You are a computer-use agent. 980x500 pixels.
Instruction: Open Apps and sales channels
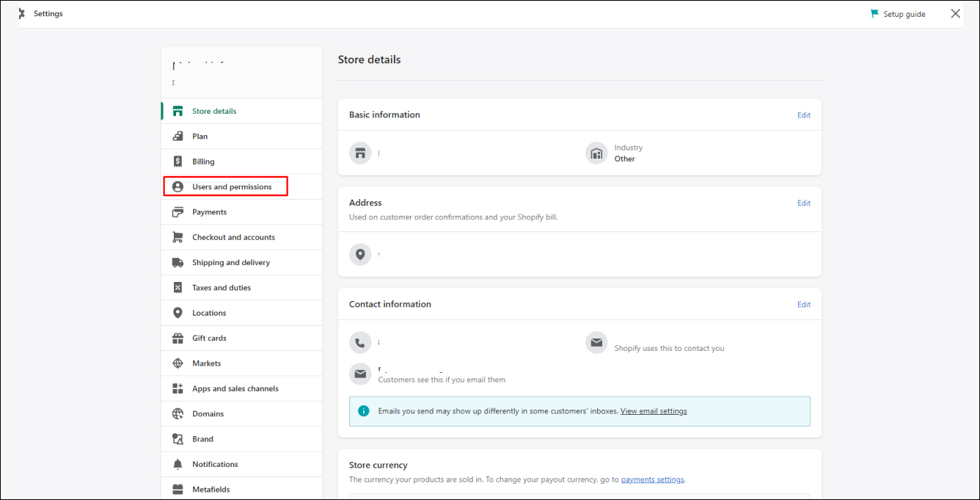241,388
